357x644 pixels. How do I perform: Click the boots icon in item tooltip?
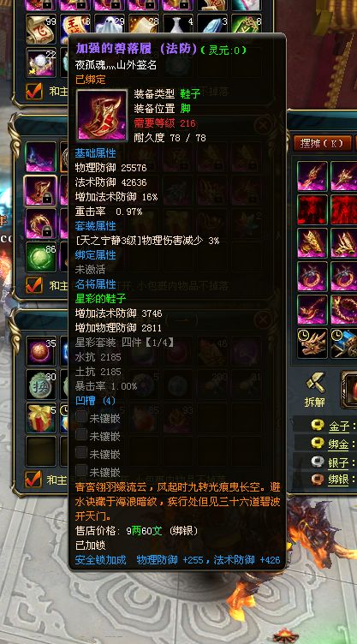[x=102, y=116]
